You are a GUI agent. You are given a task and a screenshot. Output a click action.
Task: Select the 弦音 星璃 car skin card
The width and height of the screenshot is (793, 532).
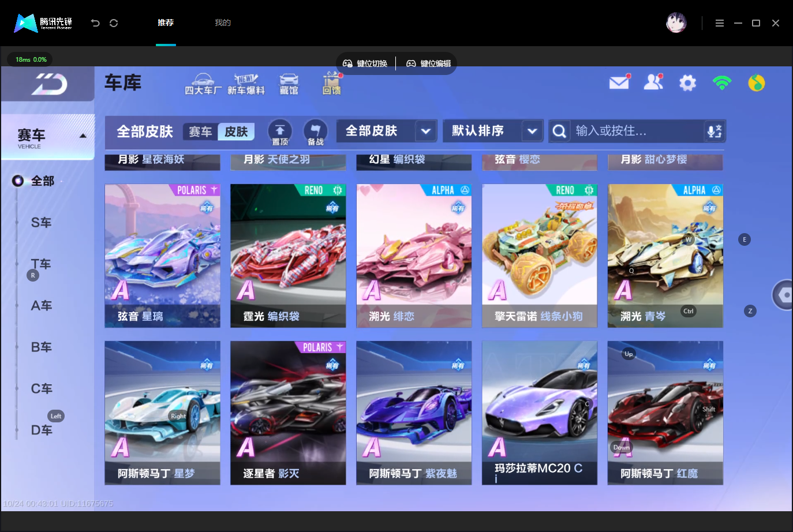coord(162,256)
